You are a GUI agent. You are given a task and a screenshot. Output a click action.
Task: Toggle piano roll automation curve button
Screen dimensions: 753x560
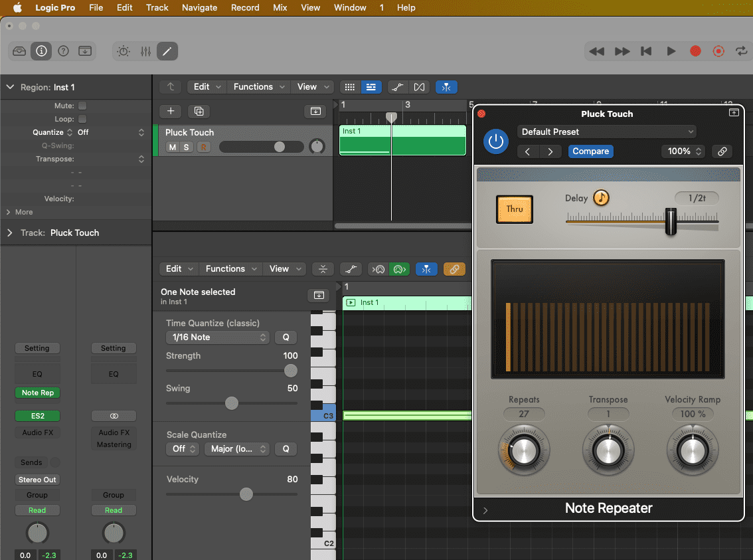tap(351, 269)
